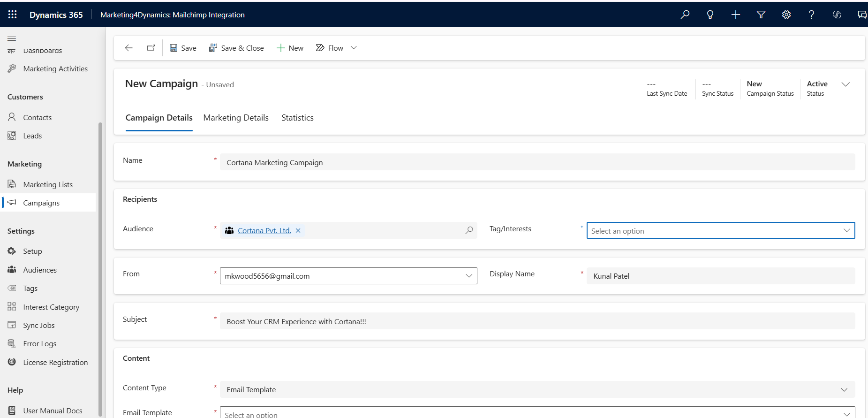This screenshot has height=418, width=868.
Task: Click the Subject input field
Action: pyautogui.click(x=537, y=321)
